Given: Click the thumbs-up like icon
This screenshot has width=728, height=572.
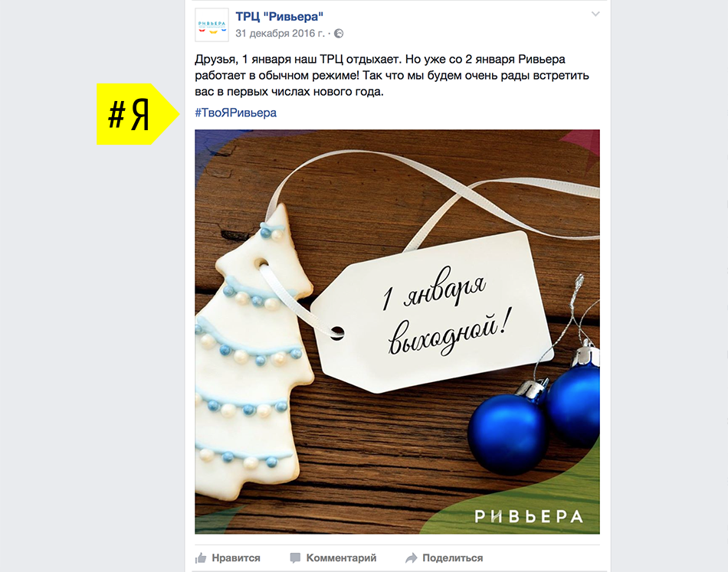Looking at the screenshot, I should (201, 557).
